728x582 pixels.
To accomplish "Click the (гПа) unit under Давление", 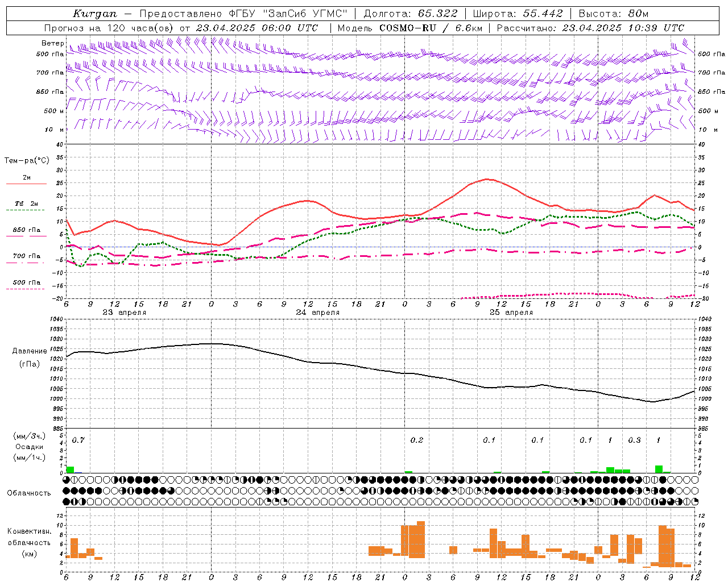I will 28,364.
